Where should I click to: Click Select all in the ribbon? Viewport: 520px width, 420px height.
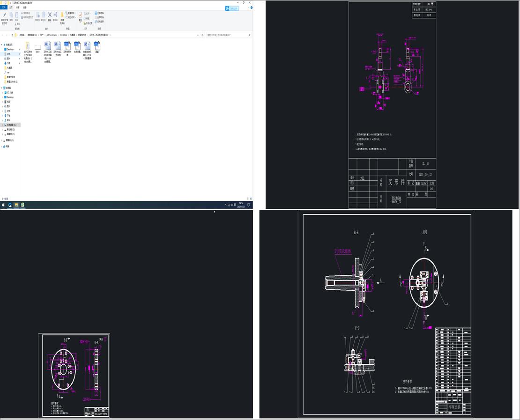[x=99, y=13]
